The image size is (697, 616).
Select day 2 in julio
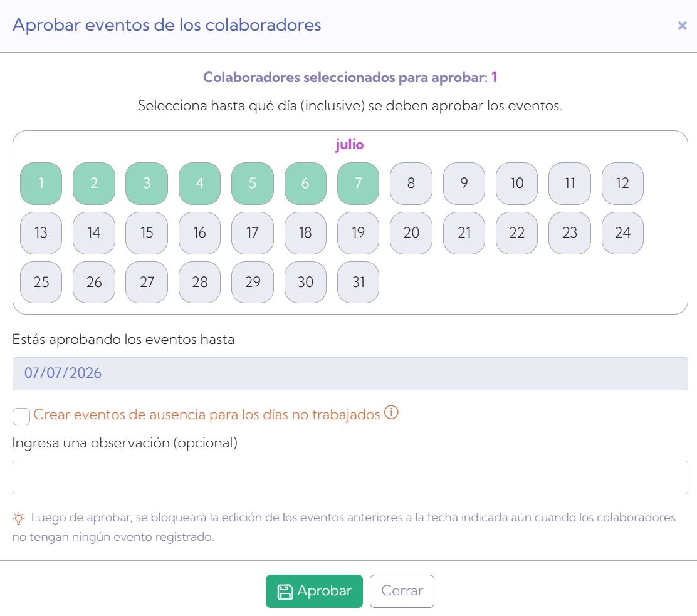click(94, 184)
